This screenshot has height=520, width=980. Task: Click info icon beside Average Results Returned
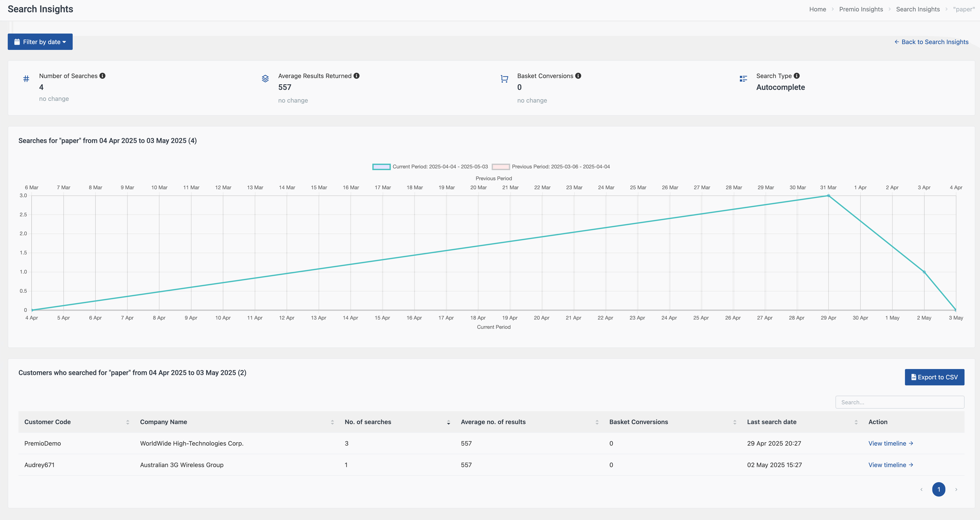[x=356, y=76]
